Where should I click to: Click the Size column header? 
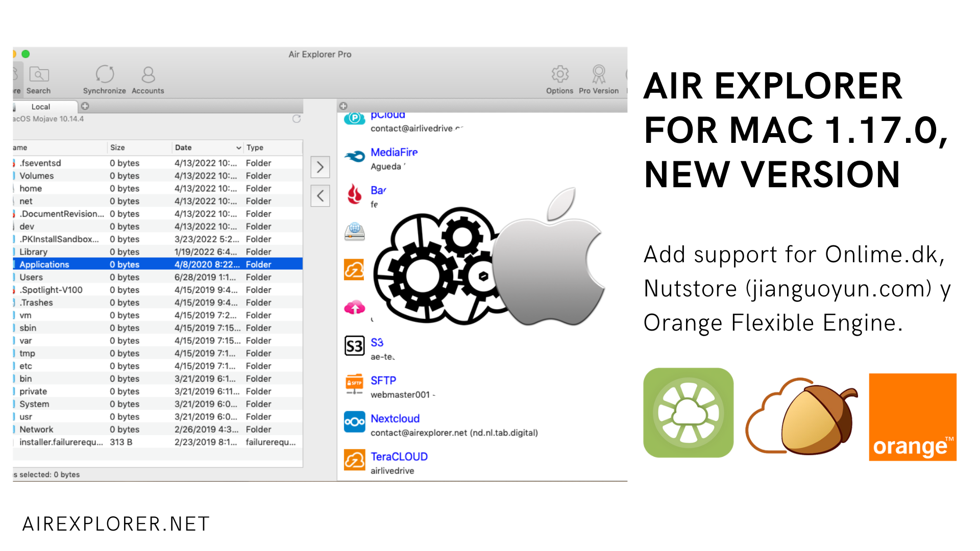coord(118,147)
